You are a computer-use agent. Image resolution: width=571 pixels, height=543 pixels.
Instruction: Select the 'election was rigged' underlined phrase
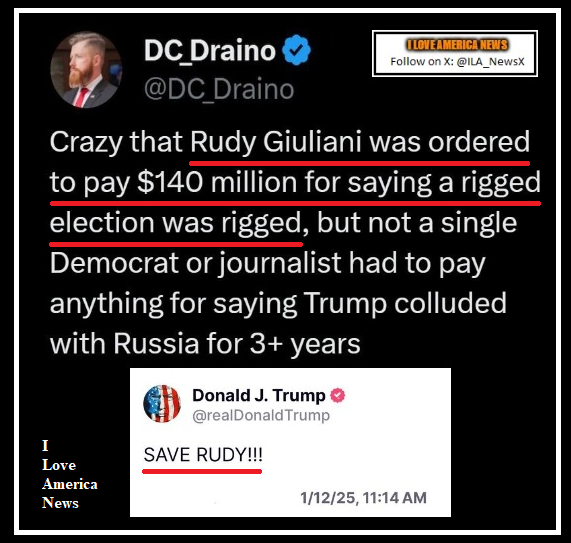click(176, 223)
